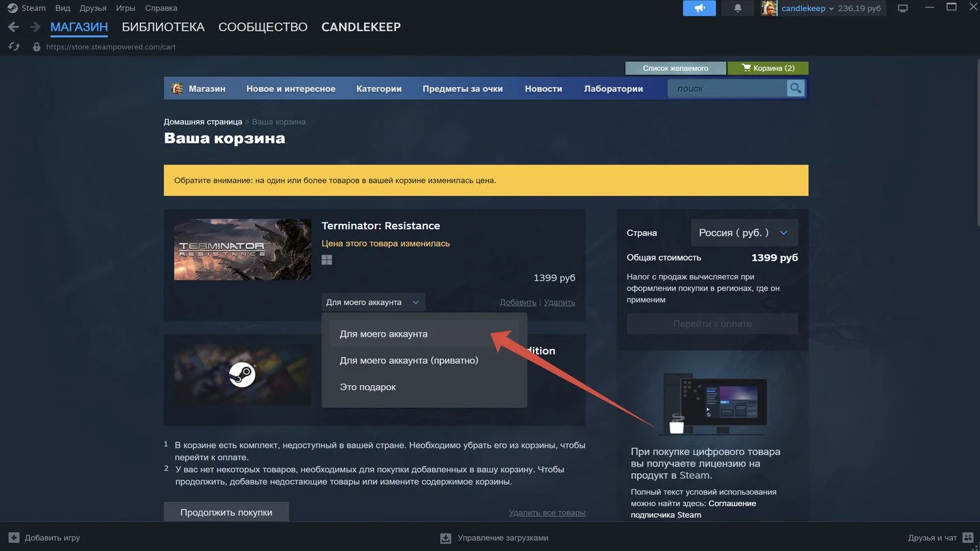
Task: Switch to the СООБЩЕСТВО tab
Action: tap(263, 27)
